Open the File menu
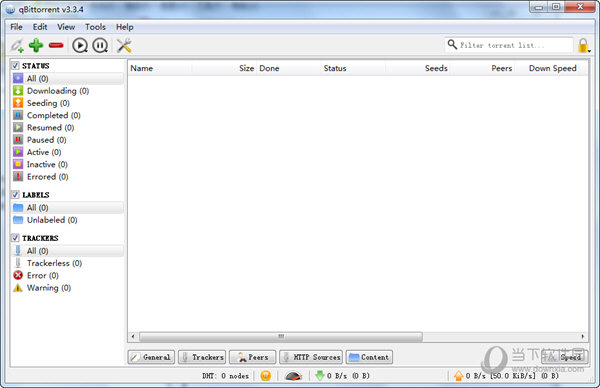 coord(16,27)
